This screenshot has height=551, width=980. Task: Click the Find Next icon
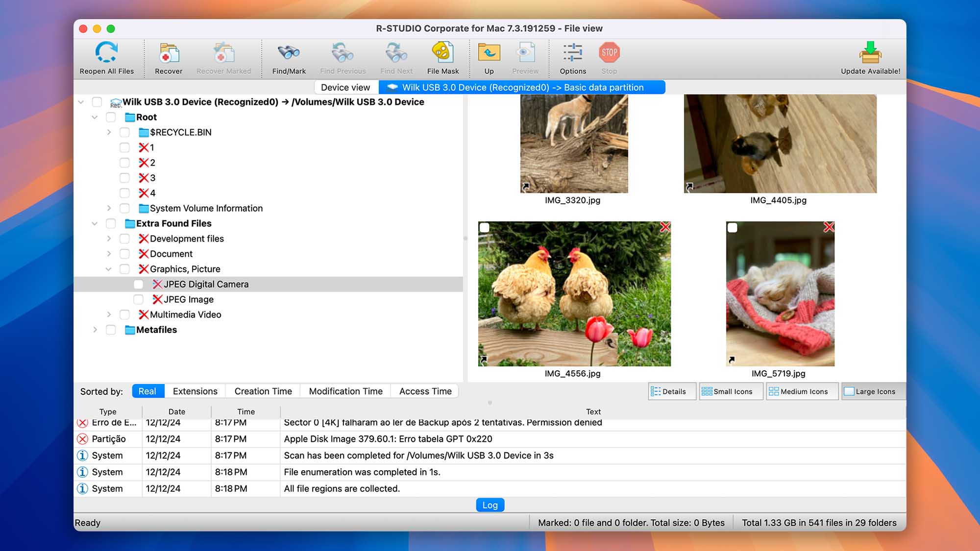coord(396,52)
